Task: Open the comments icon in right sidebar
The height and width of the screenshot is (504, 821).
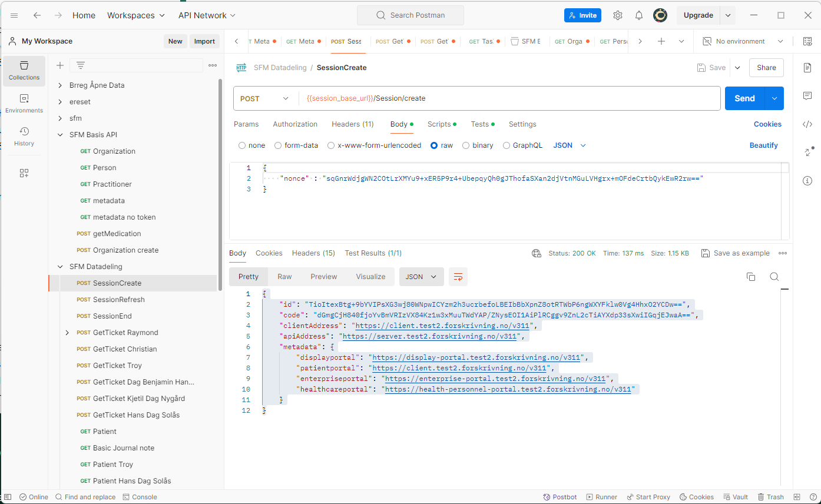Action: click(x=807, y=96)
